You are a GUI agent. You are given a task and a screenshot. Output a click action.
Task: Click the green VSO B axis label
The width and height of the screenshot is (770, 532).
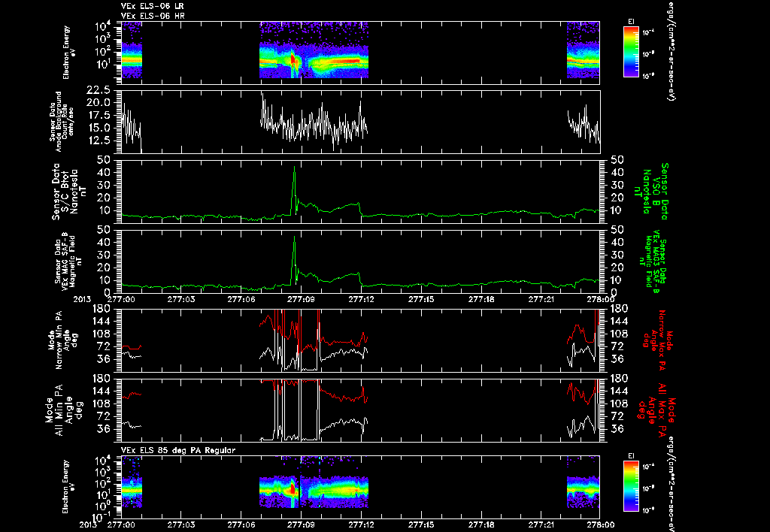tap(655, 192)
